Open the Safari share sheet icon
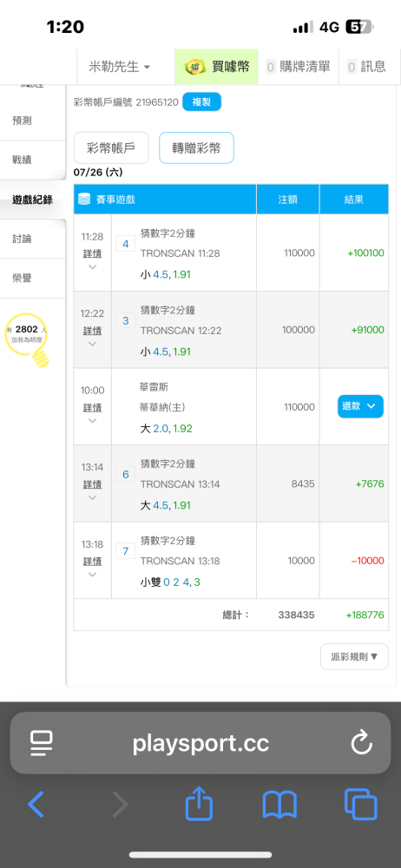Image resolution: width=401 pixels, height=868 pixels. 200,804
